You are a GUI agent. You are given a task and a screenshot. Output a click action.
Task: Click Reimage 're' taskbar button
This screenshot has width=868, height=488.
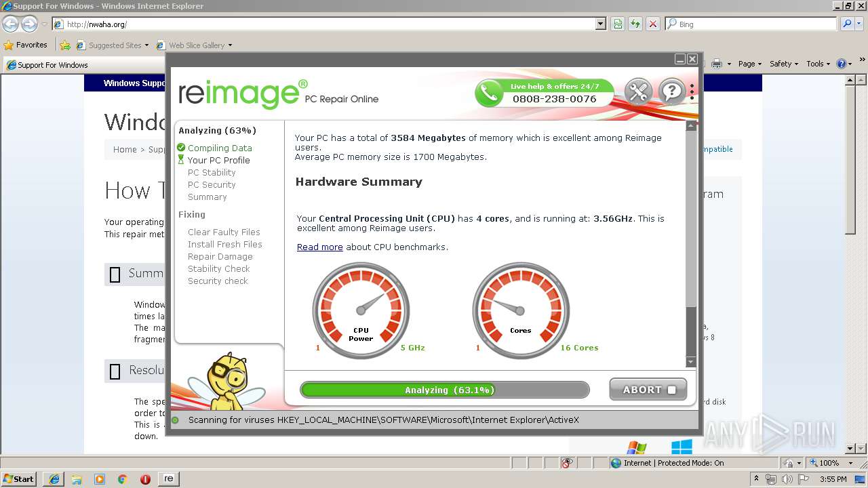point(168,479)
